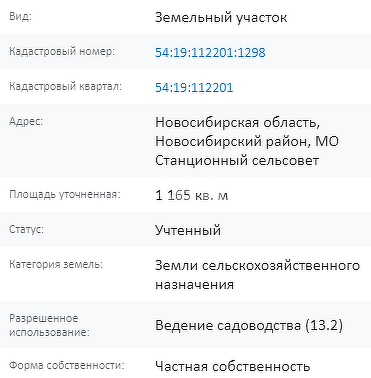Select the 'Земельный участок' value text
The width and height of the screenshot is (371, 378).
pyautogui.click(x=221, y=17)
